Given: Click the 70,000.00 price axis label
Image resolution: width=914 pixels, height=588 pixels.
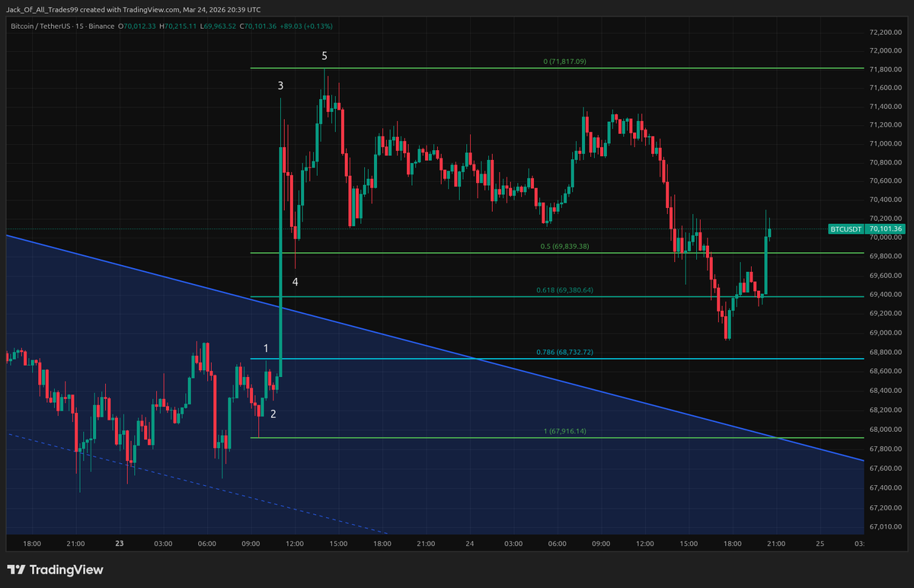Looking at the screenshot, I should tap(884, 238).
